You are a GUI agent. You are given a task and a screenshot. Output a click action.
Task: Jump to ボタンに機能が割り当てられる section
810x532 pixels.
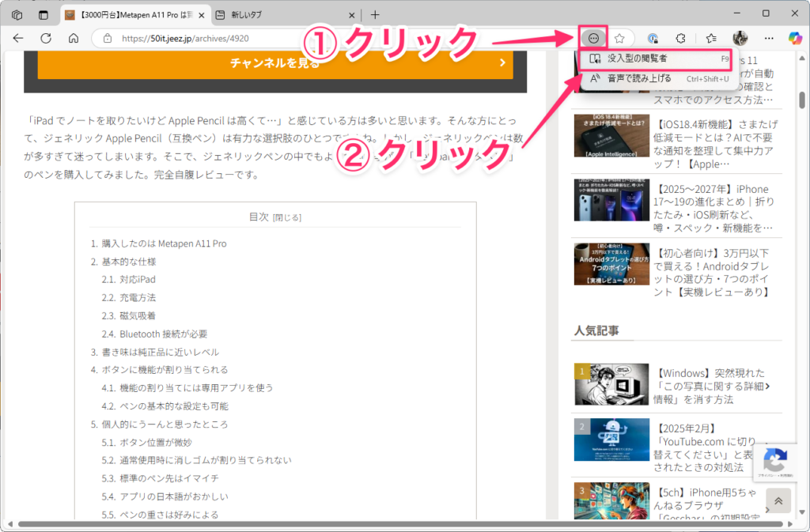click(165, 369)
